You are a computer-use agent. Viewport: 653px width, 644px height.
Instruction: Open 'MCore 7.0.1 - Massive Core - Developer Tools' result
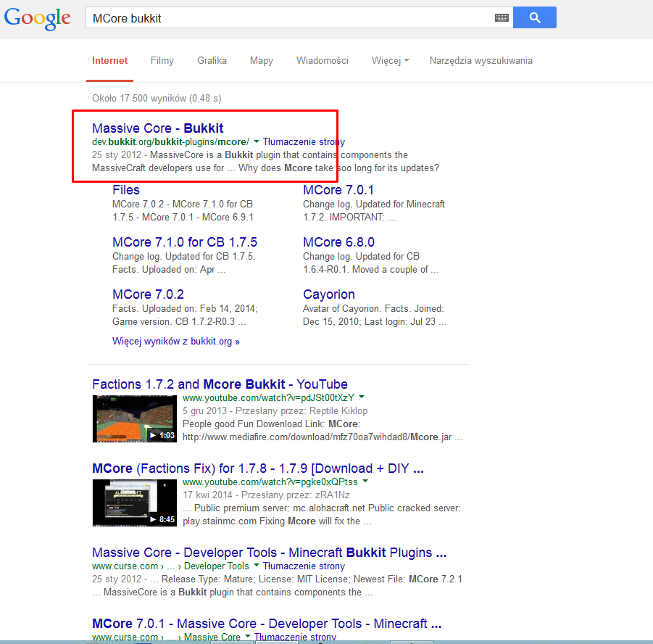267,624
